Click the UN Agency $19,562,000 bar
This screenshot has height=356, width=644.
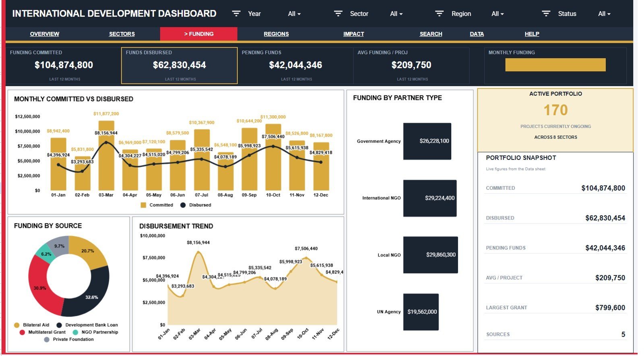click(x=421, y=312)
